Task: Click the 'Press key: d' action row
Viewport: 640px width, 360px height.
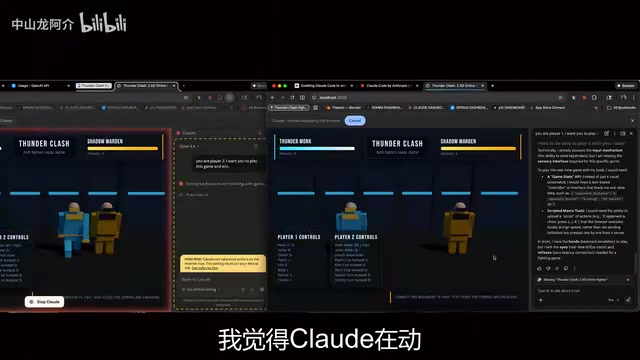Action: tap(194, 195)
